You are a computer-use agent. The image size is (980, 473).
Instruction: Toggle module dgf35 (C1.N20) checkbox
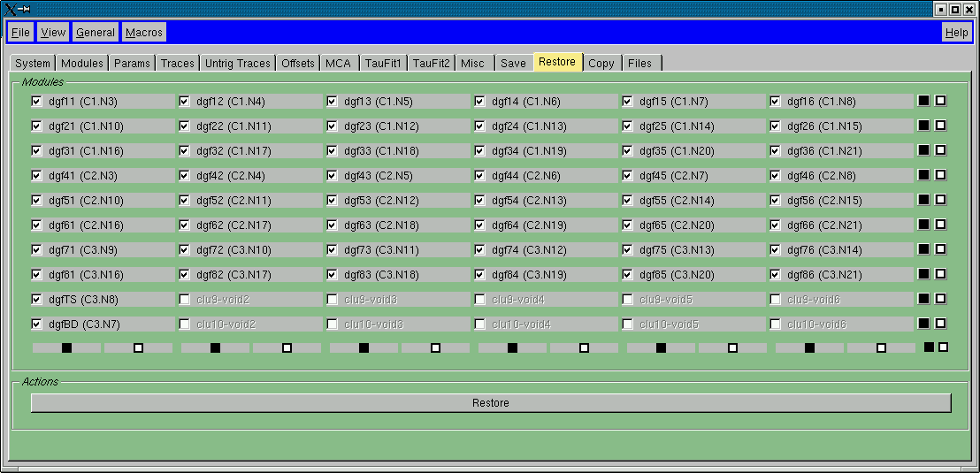tap(627, 151)
